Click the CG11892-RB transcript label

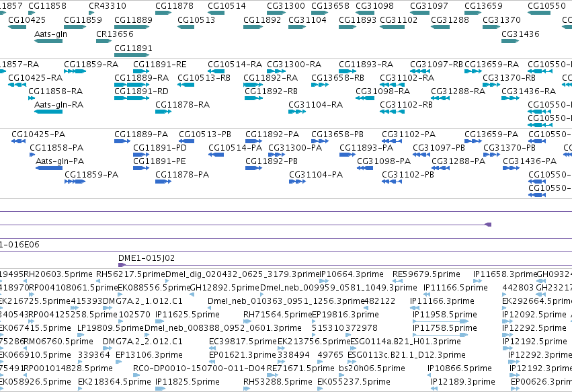coord(271,91)
